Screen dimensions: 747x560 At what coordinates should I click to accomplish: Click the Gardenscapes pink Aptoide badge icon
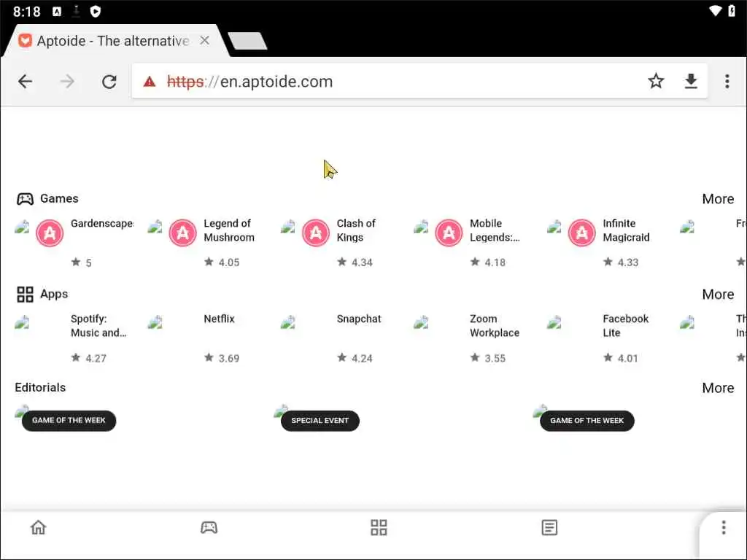50,233
